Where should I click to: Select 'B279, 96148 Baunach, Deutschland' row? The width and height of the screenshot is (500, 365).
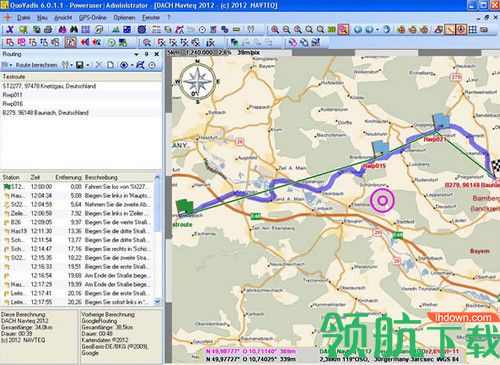click(81, 113)
